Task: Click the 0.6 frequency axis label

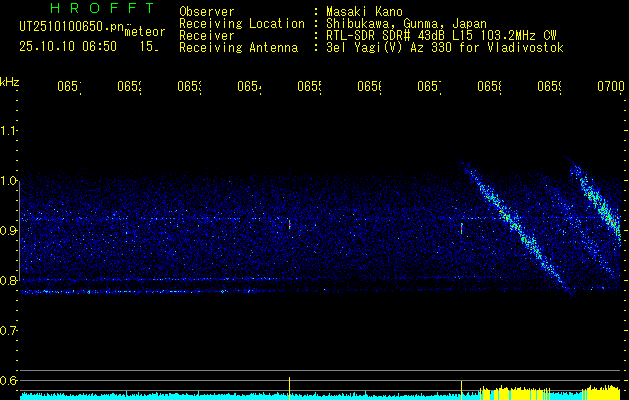Action: click(8, 380)
